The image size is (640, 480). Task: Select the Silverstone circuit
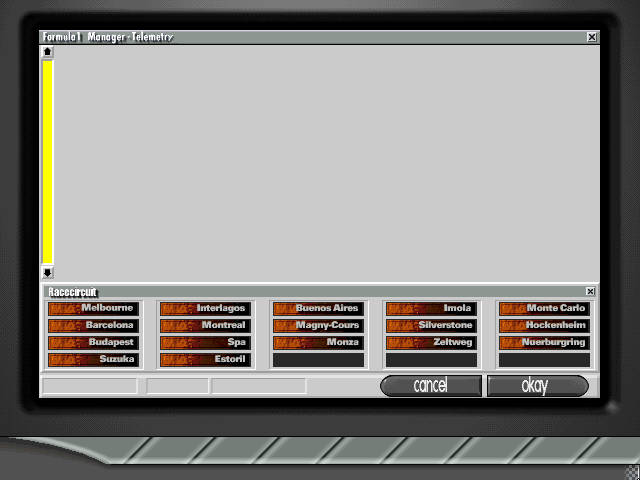click(x=431, y=326)
